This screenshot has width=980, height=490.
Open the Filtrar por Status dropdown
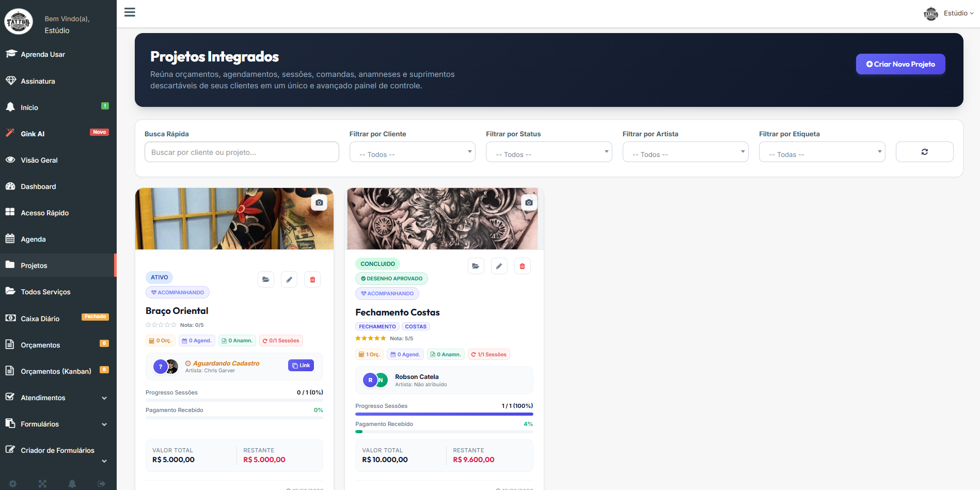point(549,152)
